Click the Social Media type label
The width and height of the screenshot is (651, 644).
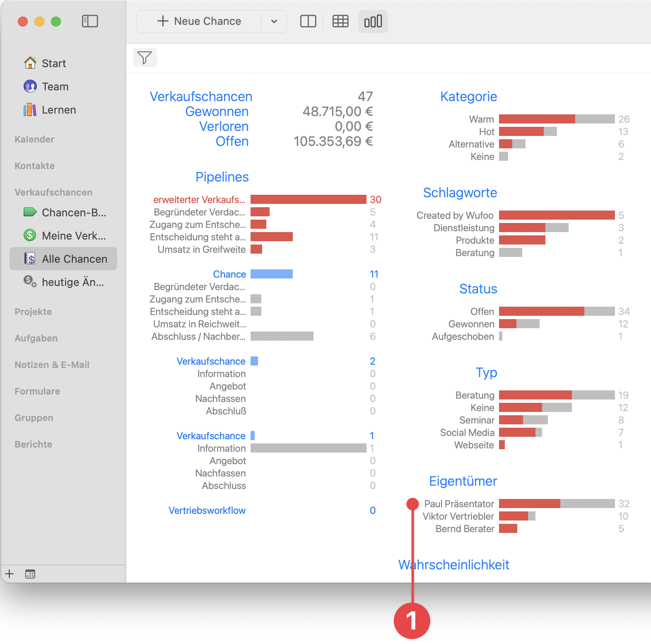point(467,433)
